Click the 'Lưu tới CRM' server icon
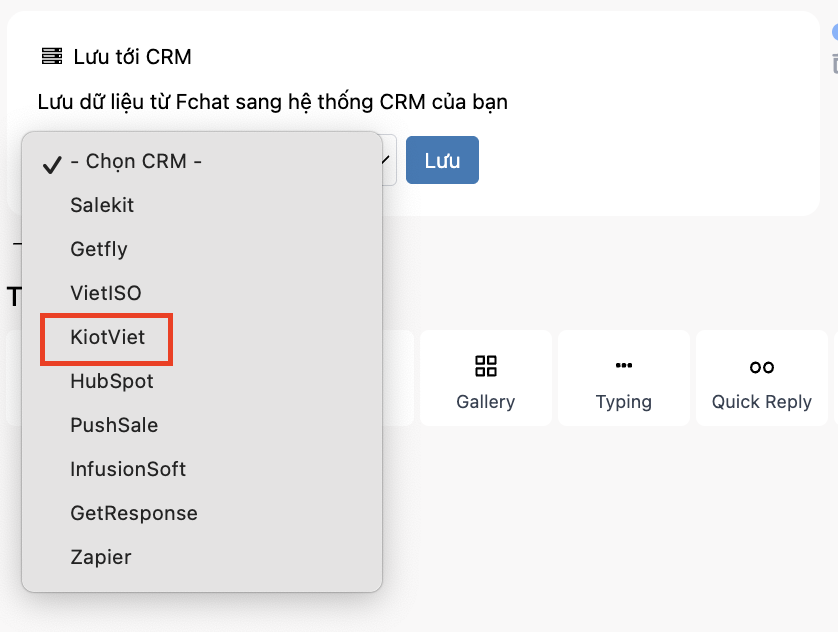The width and height of the screenshot is (838, 632). (52, 56)
